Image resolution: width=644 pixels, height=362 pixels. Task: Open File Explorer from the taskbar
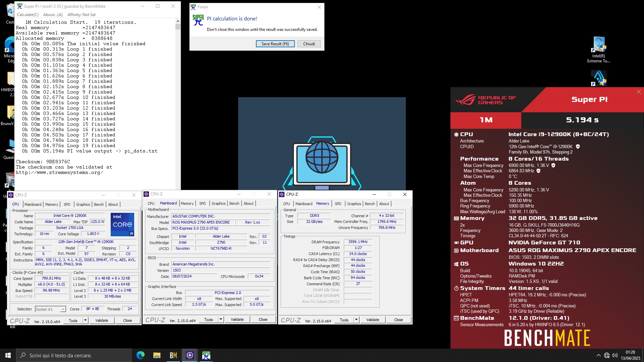pyautogui.click(x=157, y=355)
